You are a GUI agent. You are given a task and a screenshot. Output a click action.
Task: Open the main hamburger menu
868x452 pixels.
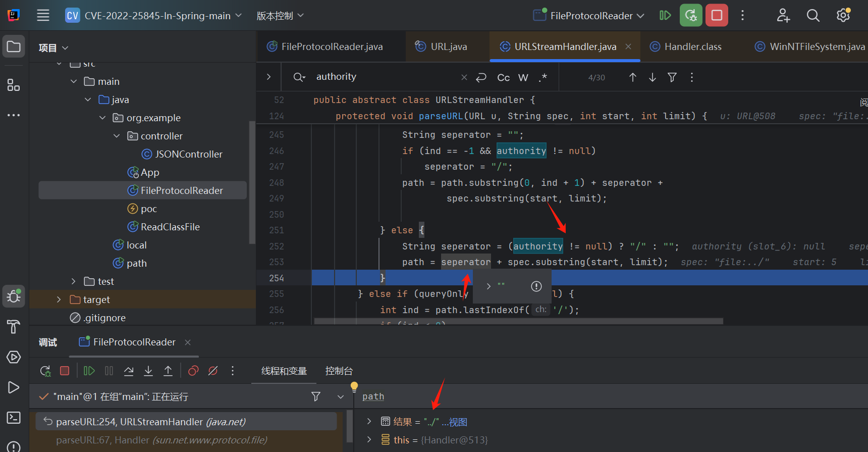click(43, 15)
